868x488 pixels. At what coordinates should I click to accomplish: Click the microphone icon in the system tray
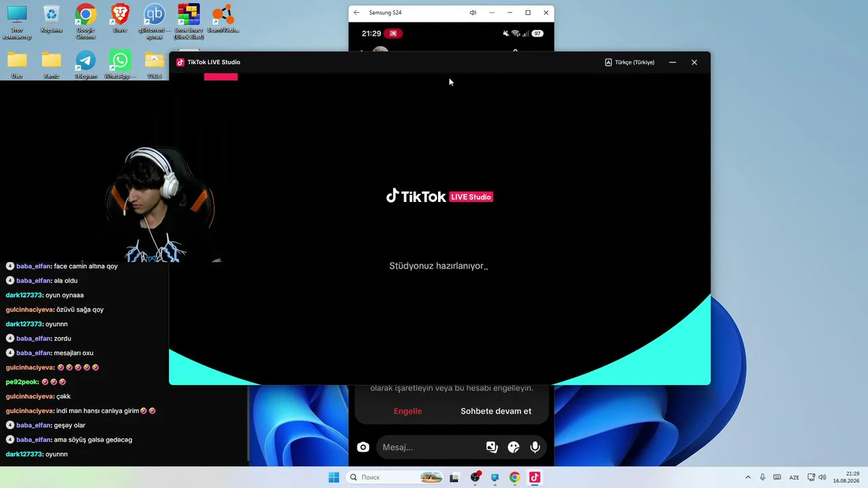click(762, 477)
